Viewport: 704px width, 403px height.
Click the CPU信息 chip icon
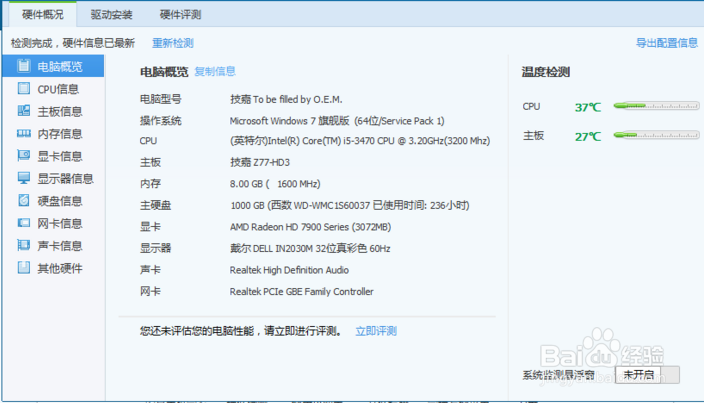click(x=24, y=88)
